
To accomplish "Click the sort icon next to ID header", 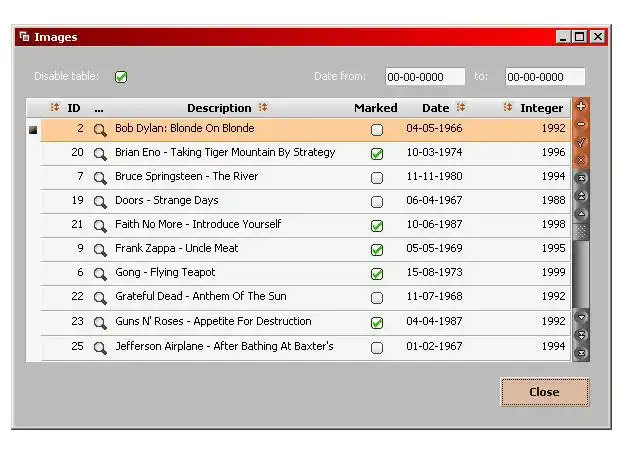I will 55,107.
